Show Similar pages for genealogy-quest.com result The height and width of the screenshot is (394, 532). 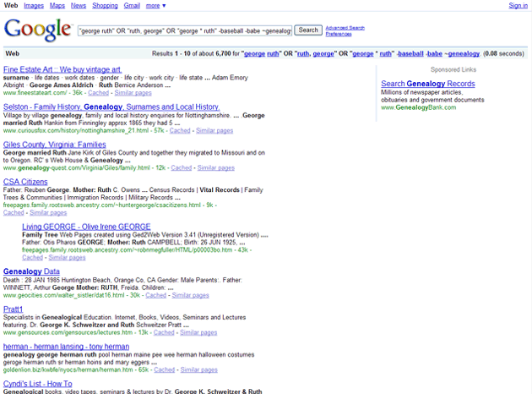coord(216,167)
